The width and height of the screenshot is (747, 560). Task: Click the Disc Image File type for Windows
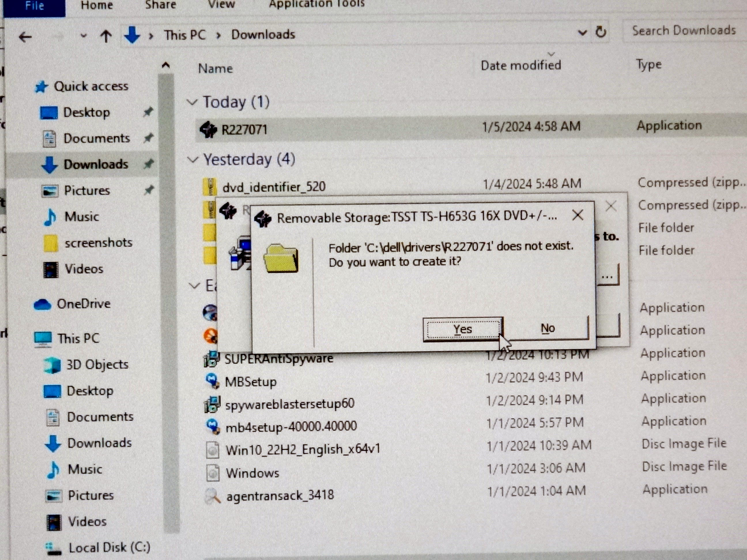coord(684,466)
